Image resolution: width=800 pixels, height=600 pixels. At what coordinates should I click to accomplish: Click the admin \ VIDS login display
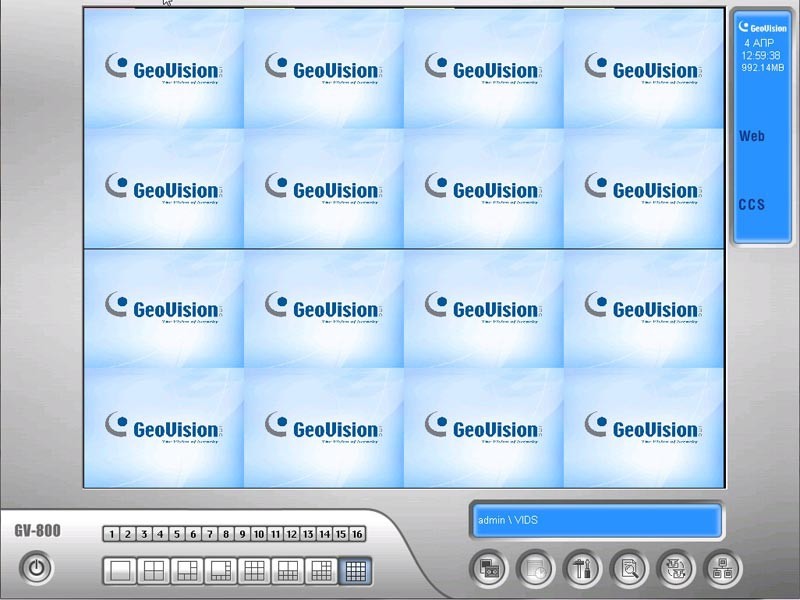pos(596,520)
